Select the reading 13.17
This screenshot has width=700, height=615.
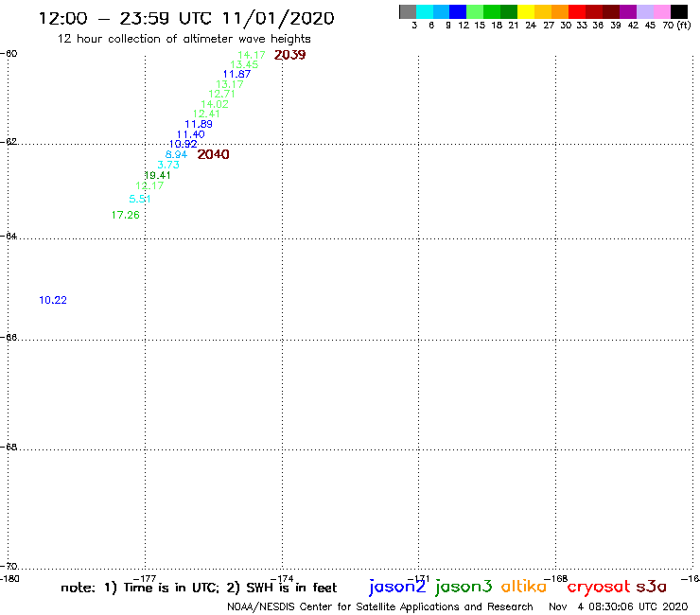click(x=230, y=84)
